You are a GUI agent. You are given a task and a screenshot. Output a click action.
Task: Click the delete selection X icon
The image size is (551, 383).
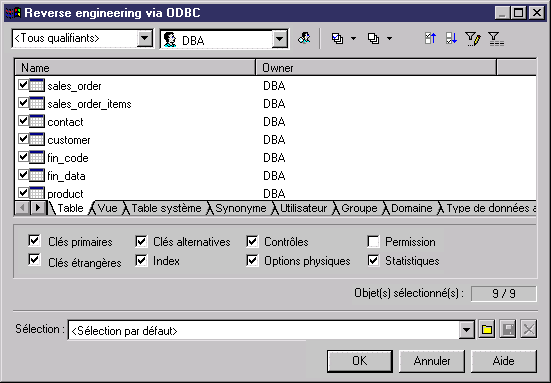point(529,329)
